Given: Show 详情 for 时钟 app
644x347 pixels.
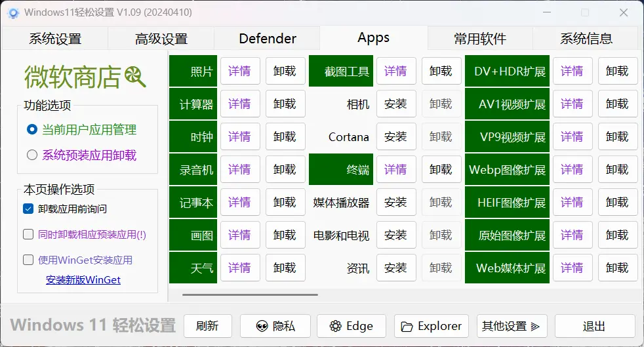Looking at the screenshot, I should 240,136.
